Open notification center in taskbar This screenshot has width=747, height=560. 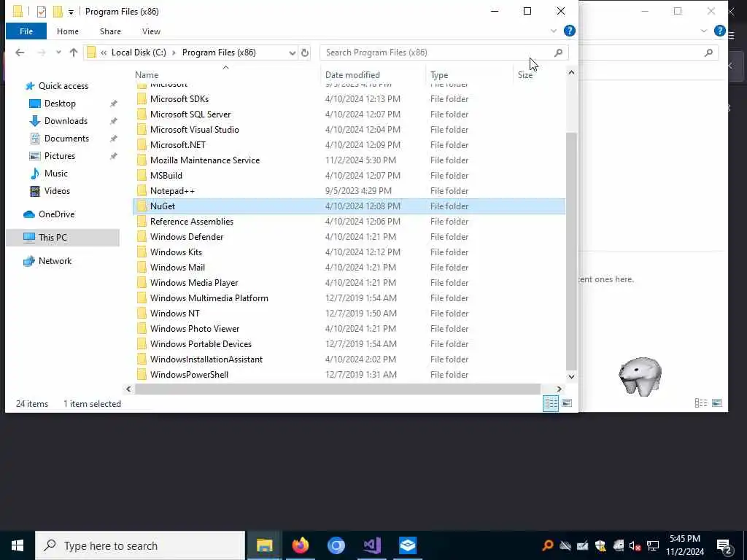tap(724, 546)
